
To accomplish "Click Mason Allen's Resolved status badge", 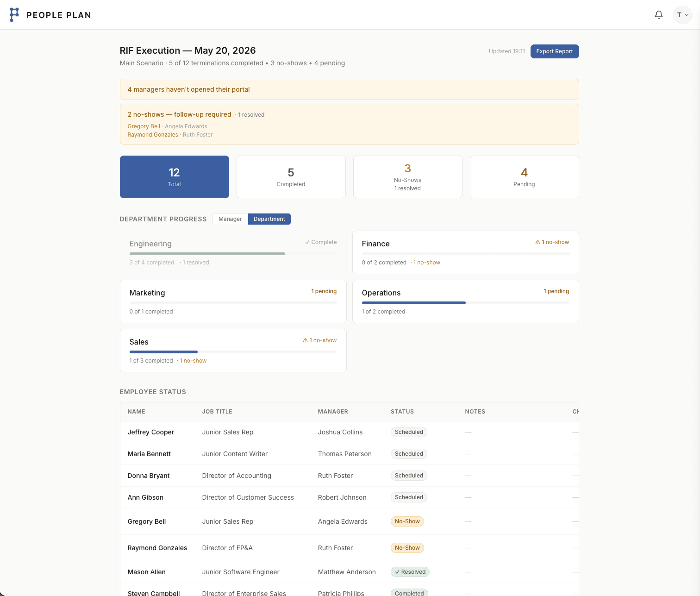I will (410, 572).
